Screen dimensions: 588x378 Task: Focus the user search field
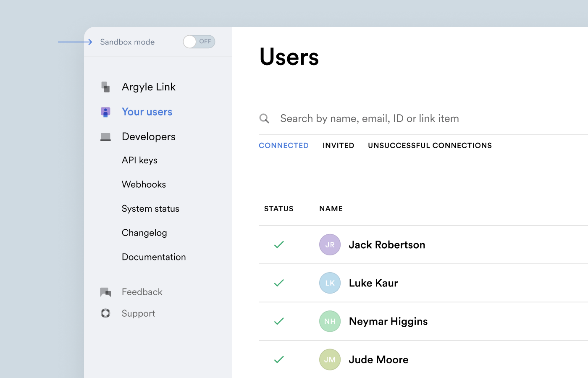[x=370, y=118]
